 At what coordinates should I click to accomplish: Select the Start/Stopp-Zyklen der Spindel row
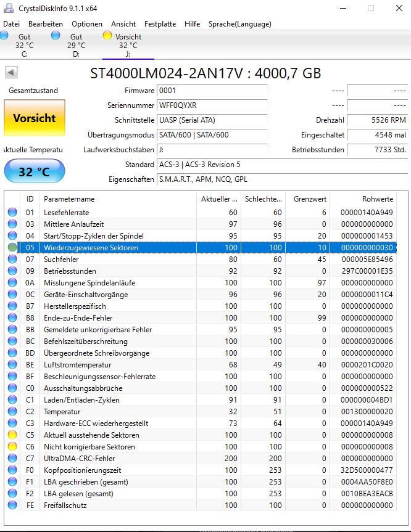click(201, 236)
